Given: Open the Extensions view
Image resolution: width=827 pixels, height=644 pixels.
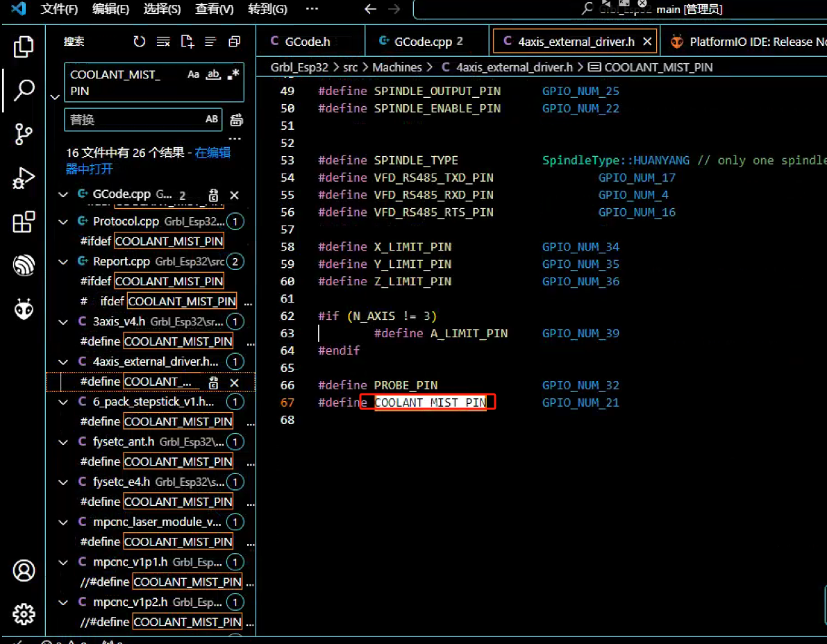Looking at the screenshot, I should click(24, 221).
